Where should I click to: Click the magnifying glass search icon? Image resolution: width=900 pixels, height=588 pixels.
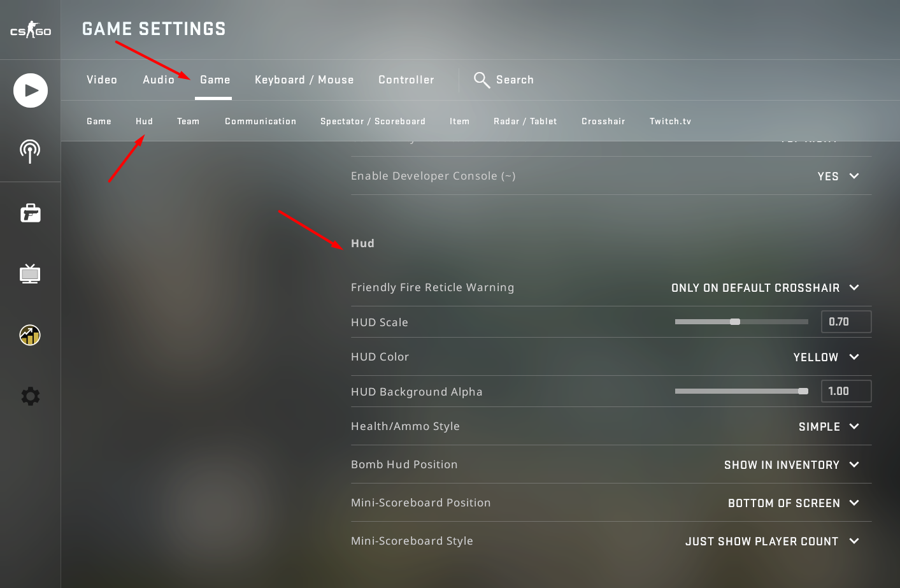coord(482,80)
